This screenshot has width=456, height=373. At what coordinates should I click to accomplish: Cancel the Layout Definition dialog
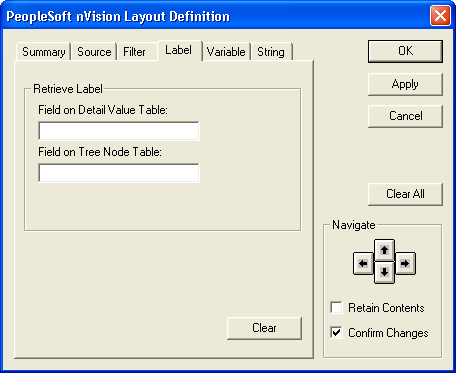(405, 116)
